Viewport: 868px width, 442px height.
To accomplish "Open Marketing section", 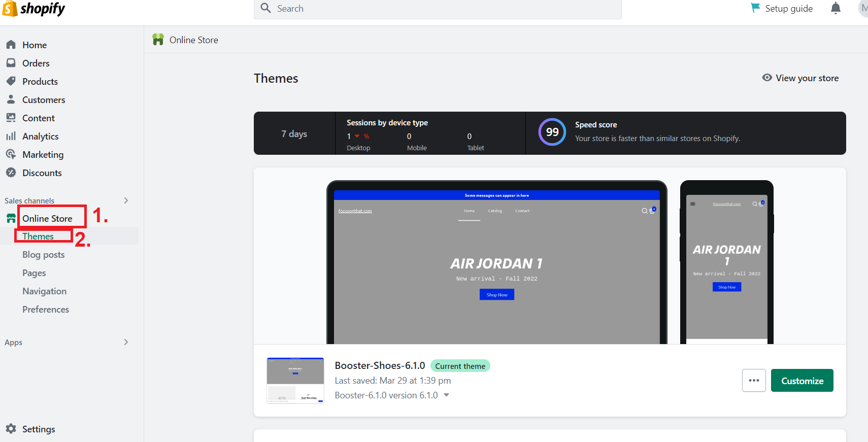I will 43,154.
